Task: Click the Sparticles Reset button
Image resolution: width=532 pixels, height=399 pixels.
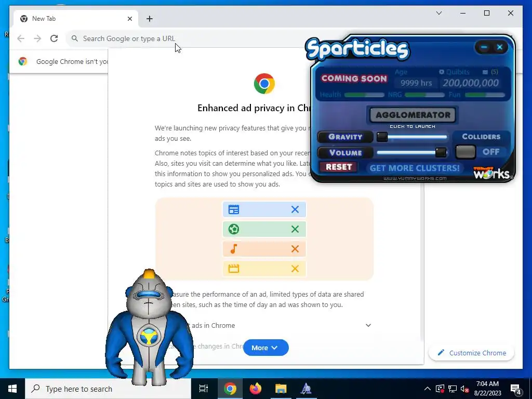Action: (339, 167)
